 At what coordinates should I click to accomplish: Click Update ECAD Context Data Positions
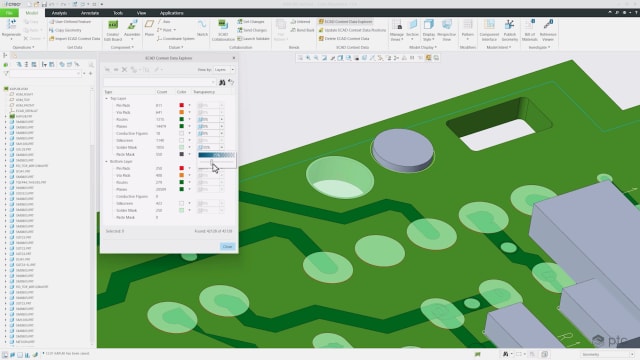[352, 30]
